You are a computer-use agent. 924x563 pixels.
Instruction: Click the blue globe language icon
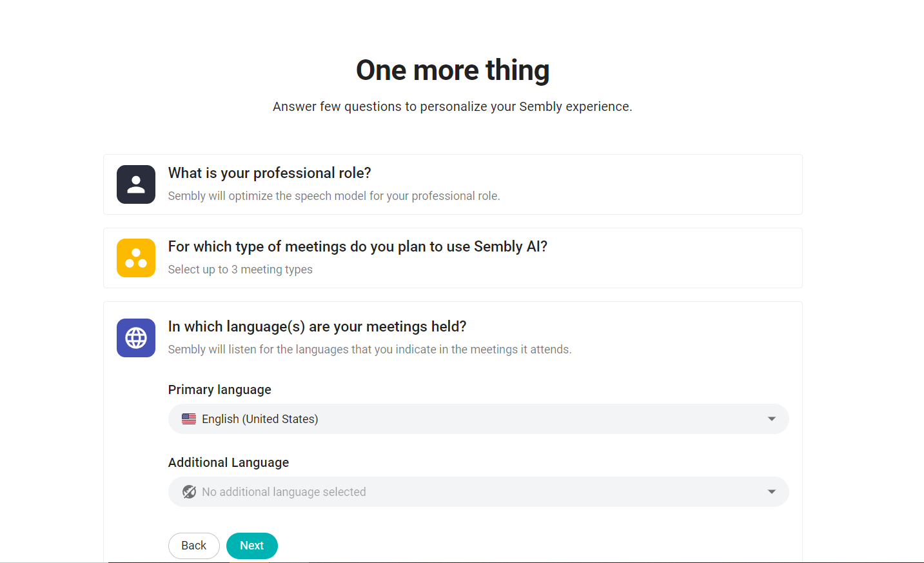[136, 338]
